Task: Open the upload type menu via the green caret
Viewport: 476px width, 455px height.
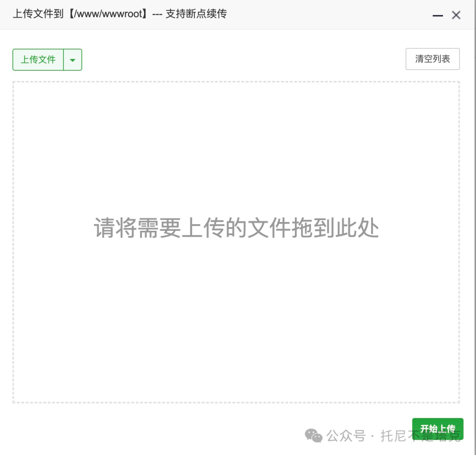Action: pos(73,60)
